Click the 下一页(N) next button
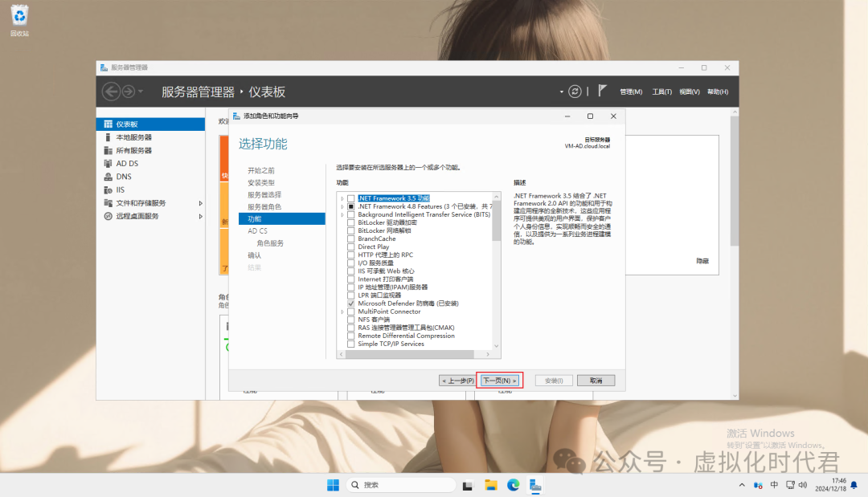868x497 pixels. [499, 381]
